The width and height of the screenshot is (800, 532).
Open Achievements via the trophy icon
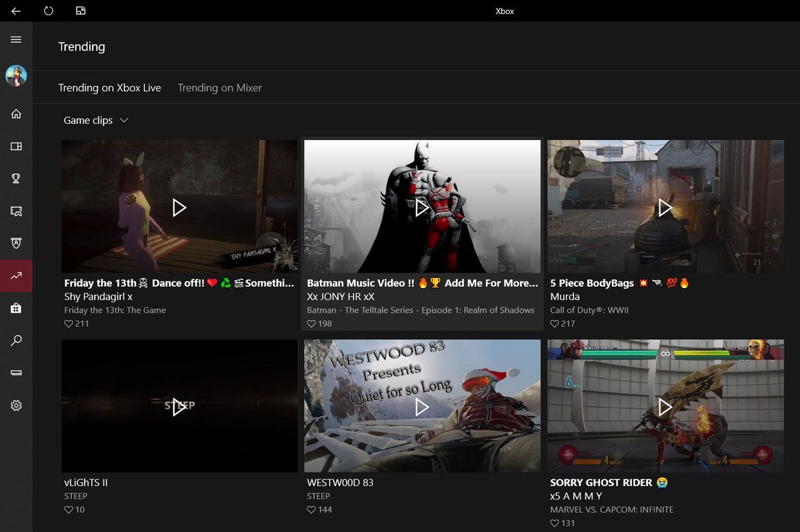click(16, 178)
